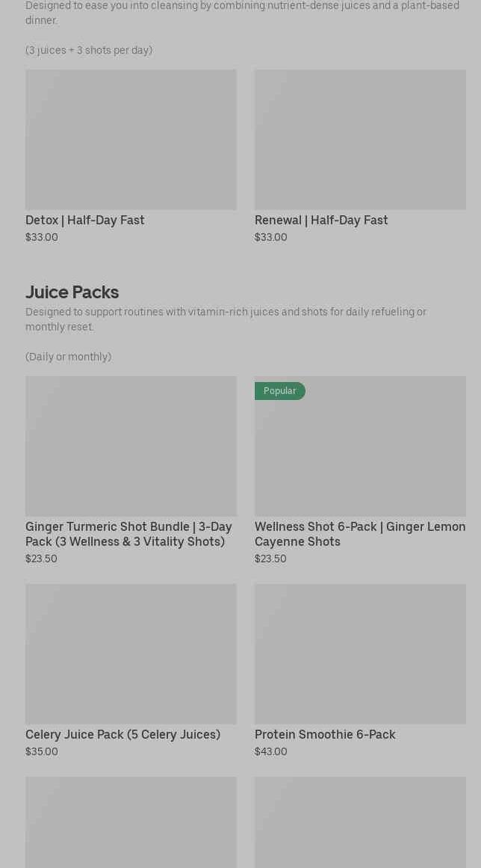Click the Juice Packs section heading
Viewport: 481px width, 868px height.
pos(72,292)
